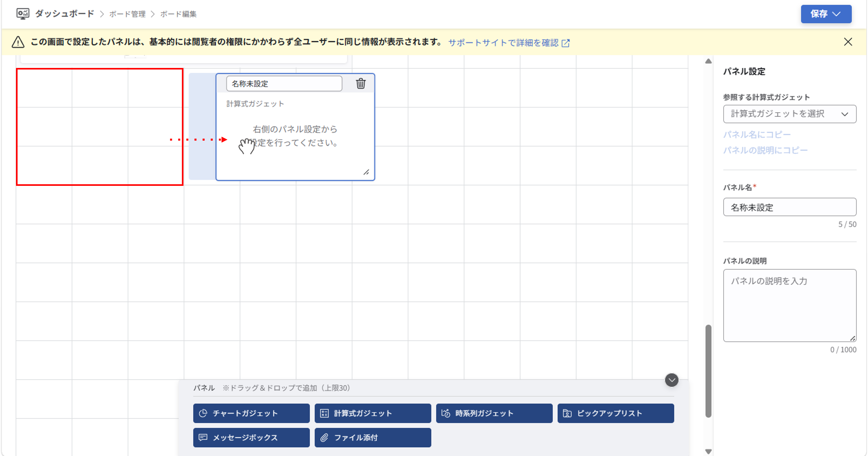Click the panel resize handle at corner

[x=366, y=172]
